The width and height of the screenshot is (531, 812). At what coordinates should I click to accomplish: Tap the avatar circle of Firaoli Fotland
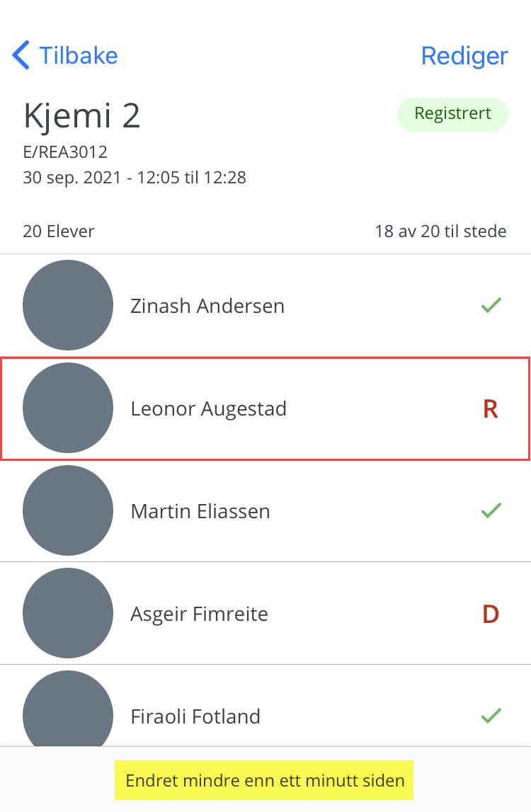pos(68,709)
